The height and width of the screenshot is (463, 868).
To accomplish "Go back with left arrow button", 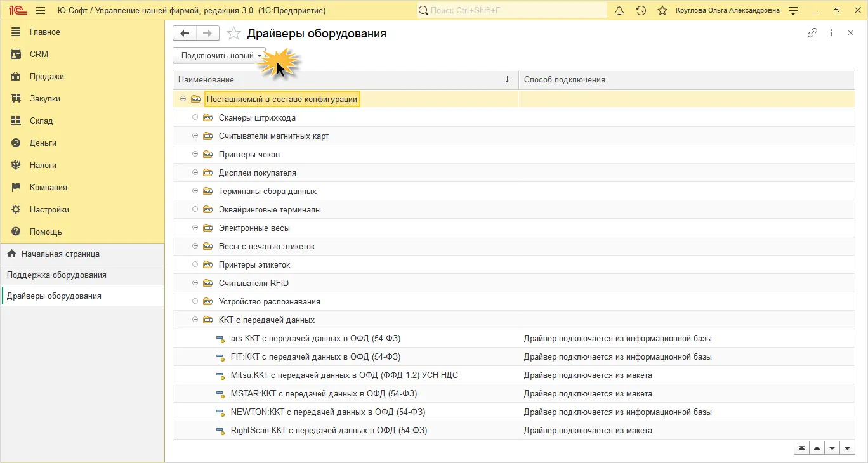I will (185, 34).
